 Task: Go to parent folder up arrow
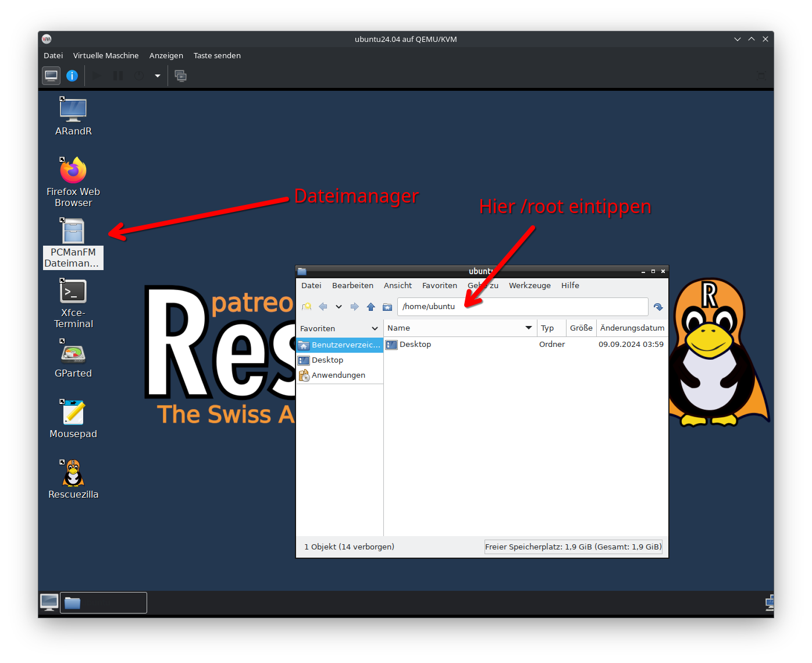[371, 307]
